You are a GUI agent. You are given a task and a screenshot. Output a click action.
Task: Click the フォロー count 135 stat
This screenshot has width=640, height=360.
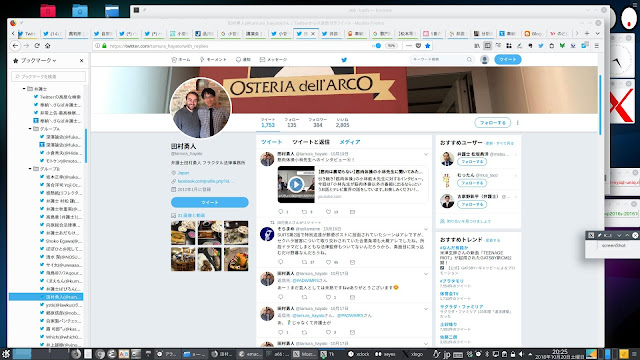pyautogui.click(x=292, y=122)
